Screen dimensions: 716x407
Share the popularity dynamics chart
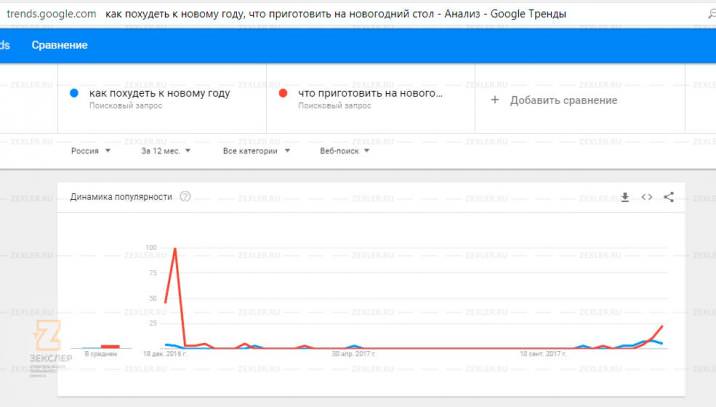669,197
